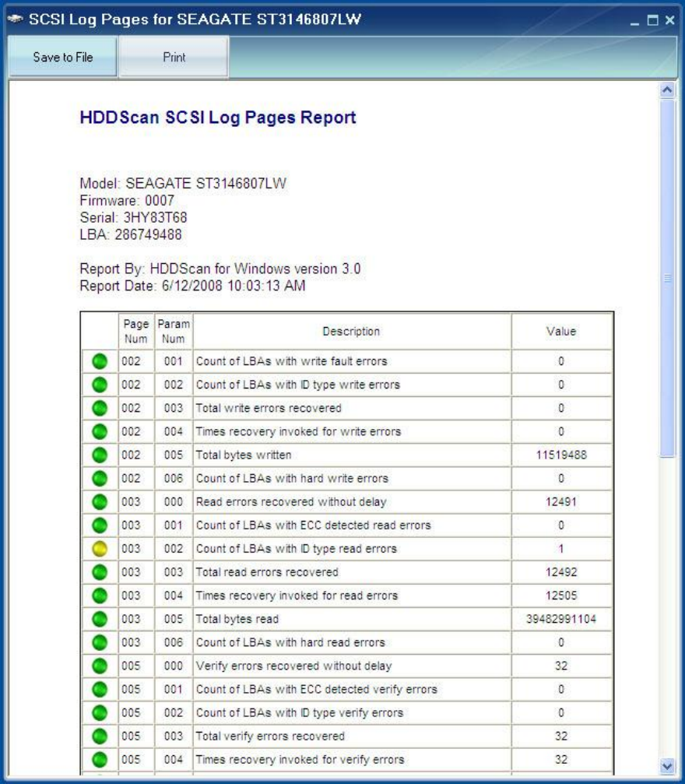This screenshot has width=685, height=784.
Task: Click the HDDScan SCSI Log Pages Report heading
Action: (218, 118)
